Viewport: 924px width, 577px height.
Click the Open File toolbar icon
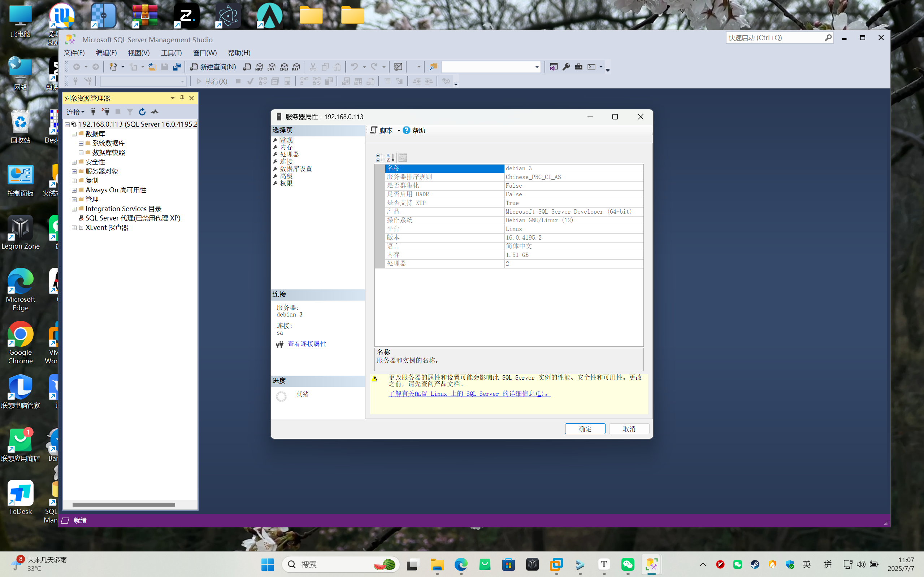click(x=152, y=67)
